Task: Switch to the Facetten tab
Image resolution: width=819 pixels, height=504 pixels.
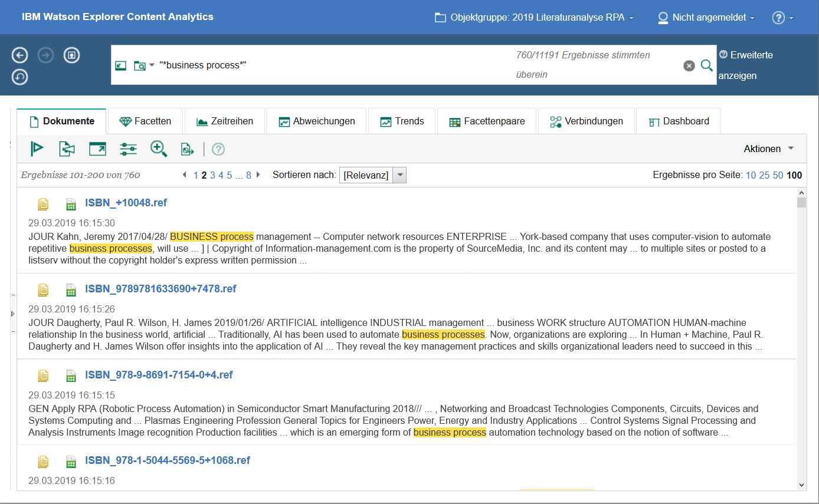Action: coord(145,121)
